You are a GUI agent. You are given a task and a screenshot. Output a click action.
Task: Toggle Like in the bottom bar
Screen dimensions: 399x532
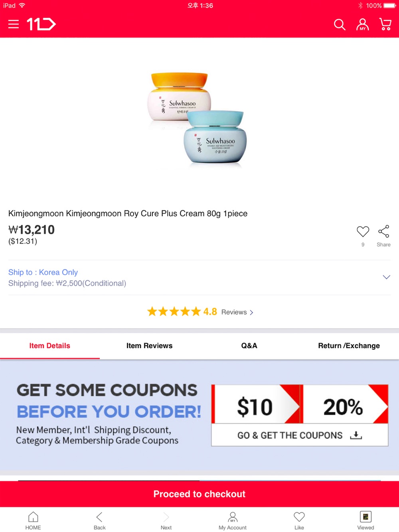coord(299,520)
